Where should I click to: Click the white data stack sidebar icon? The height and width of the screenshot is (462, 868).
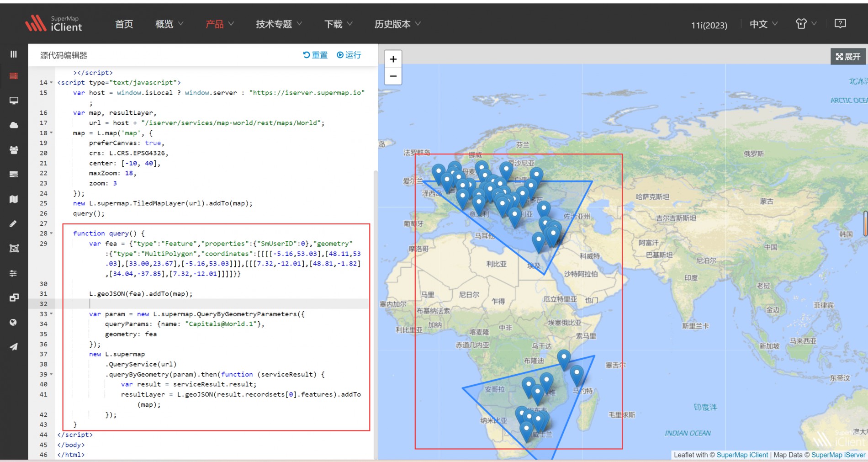pos(14,174)
